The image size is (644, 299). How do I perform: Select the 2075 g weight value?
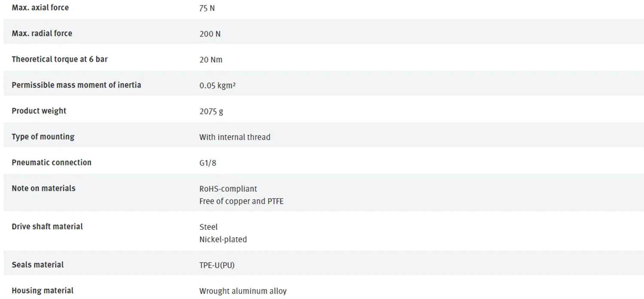pos(211,111)
